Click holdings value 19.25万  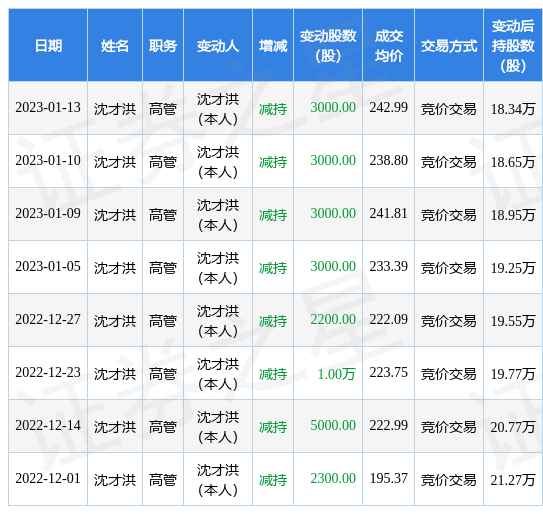(x=513, y=268)
